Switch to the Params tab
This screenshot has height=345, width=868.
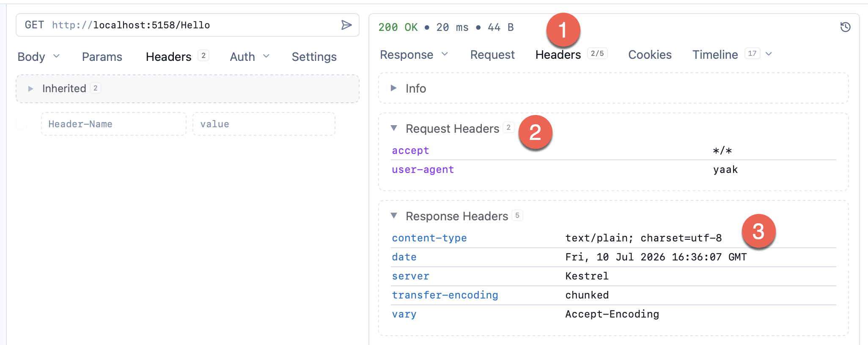102,57
